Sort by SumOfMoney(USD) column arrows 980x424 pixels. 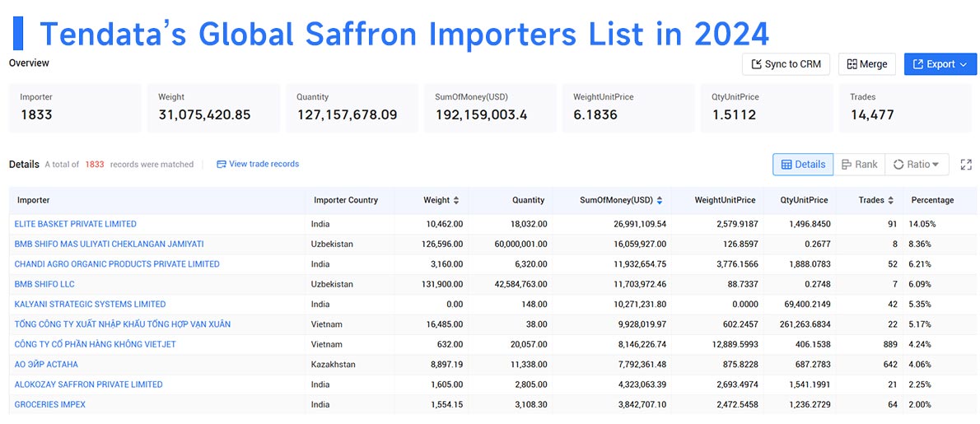(660, 200)
